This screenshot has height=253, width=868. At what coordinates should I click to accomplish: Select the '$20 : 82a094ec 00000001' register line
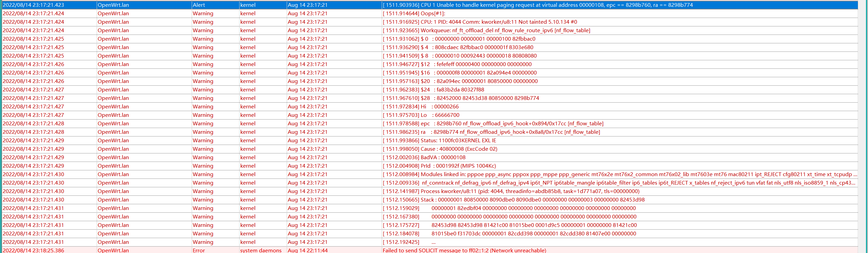[x=460, y=81]
